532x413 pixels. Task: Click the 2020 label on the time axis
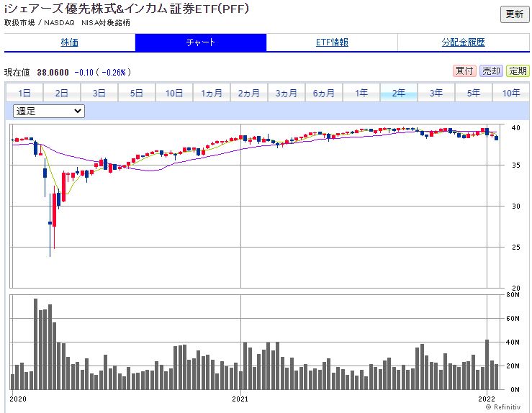(x=18, y=399)
